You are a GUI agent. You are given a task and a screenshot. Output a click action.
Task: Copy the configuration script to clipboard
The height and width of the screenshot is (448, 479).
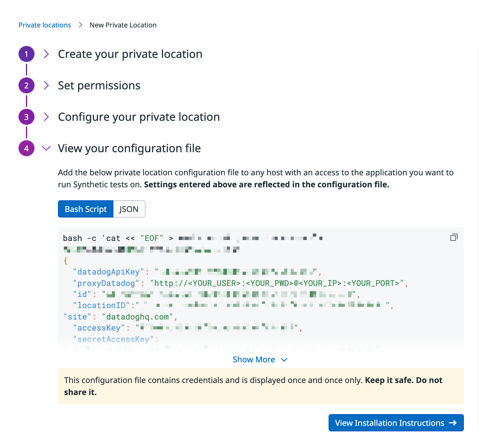(454, 237)
